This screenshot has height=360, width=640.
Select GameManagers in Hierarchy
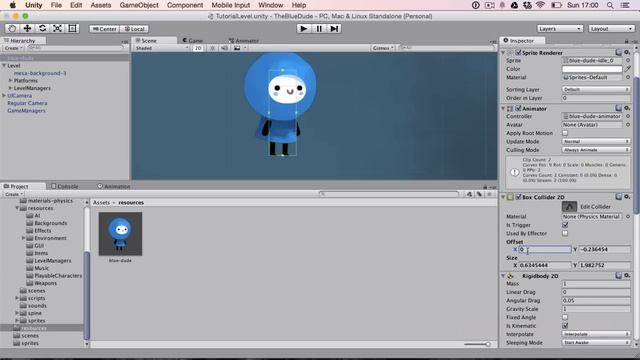(x=26, y=111)
